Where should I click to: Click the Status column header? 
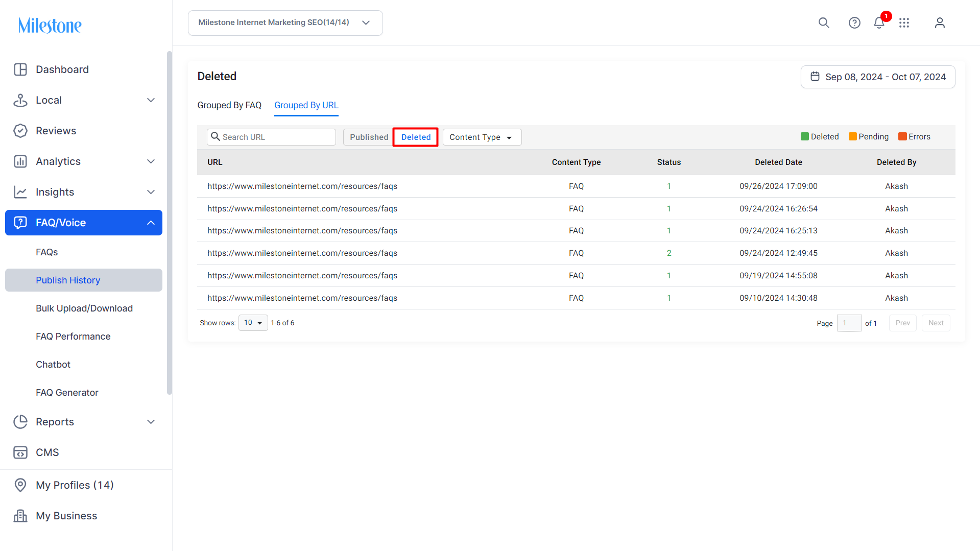pos(669,162)
